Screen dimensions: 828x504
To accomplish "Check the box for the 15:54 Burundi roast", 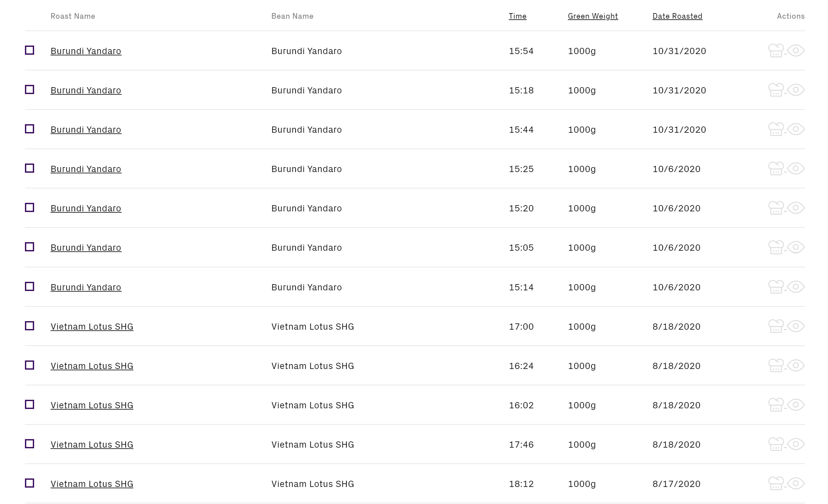I will pyautogui.click(x=30, y=50).
